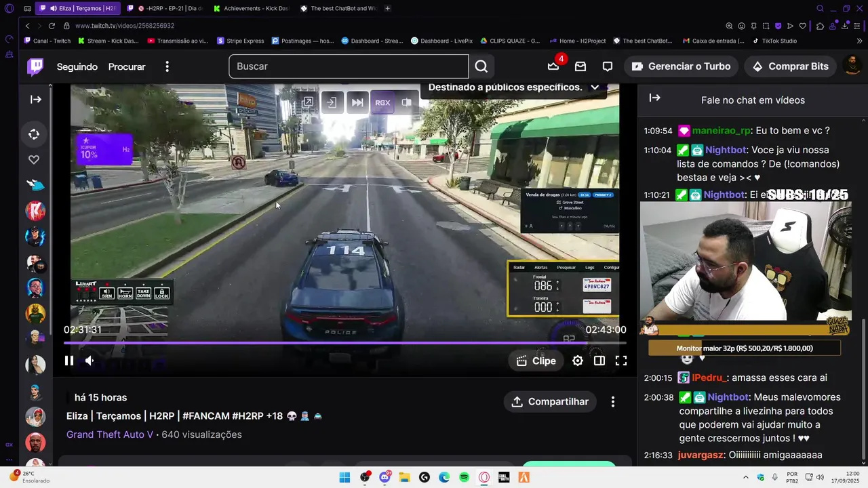Click Gerenciar o Turbo button
The height and width of the screenshot is (488, 868).
pyautogui.click(x=681, y=66)
